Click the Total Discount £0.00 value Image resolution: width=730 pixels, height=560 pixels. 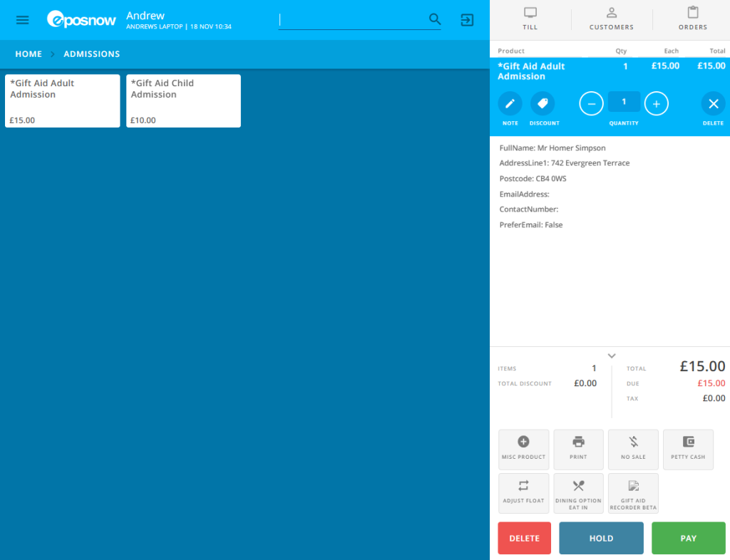[x=585, y=383]
